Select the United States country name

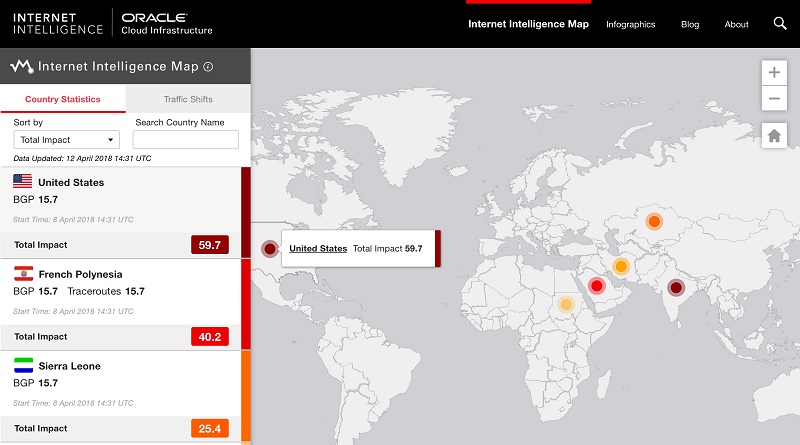(x=71, y=183)
